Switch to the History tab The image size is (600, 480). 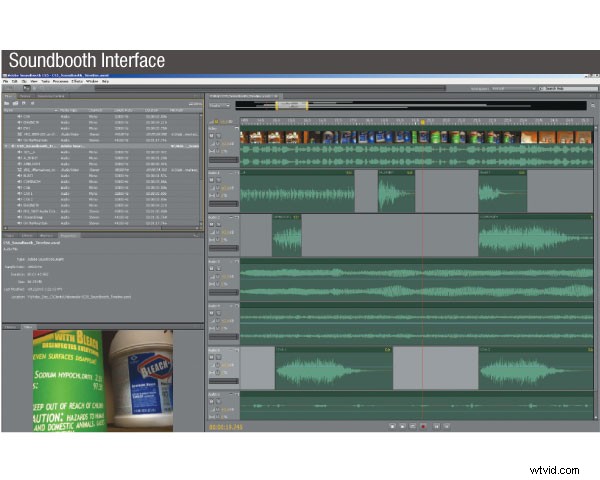tap(11, 327)
